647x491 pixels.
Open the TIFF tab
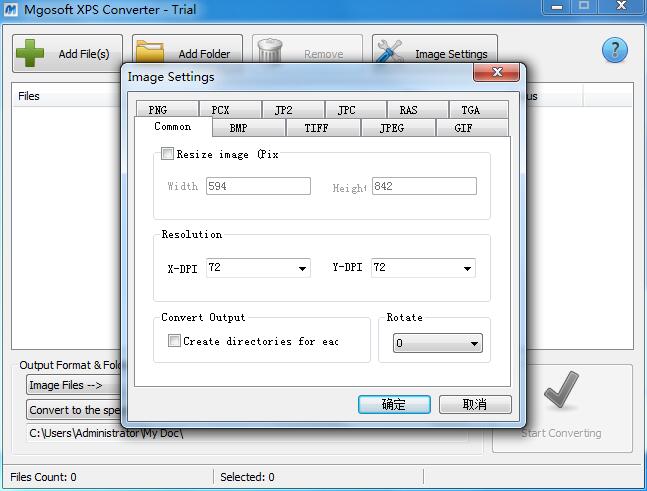tap(324, 128)
